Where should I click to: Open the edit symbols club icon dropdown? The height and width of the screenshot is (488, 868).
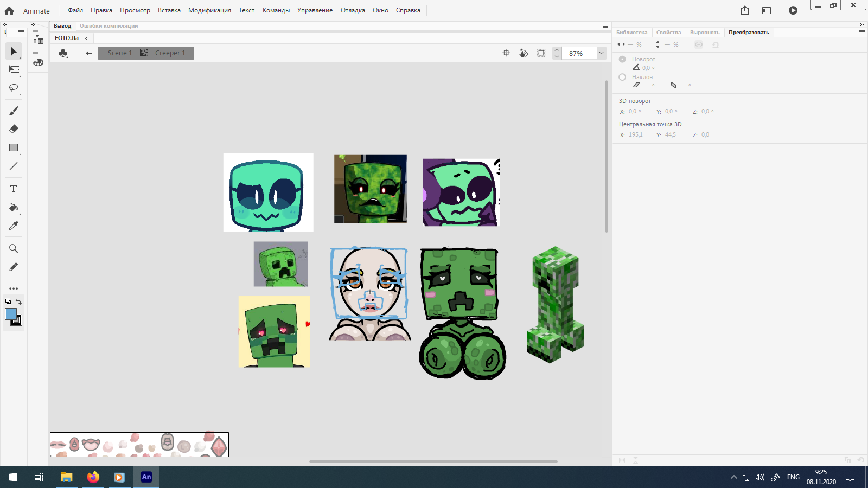[63, 53]
